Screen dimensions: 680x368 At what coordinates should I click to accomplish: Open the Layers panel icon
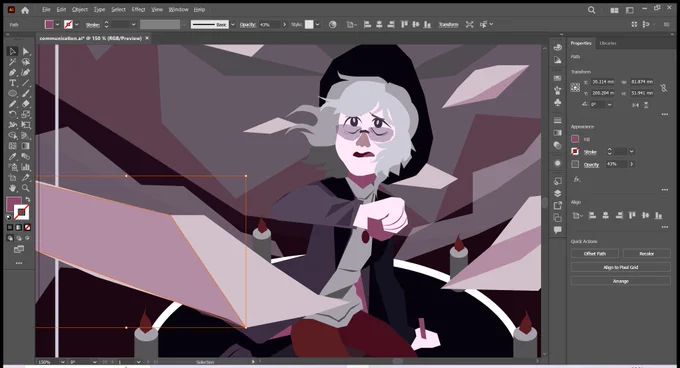558,193
